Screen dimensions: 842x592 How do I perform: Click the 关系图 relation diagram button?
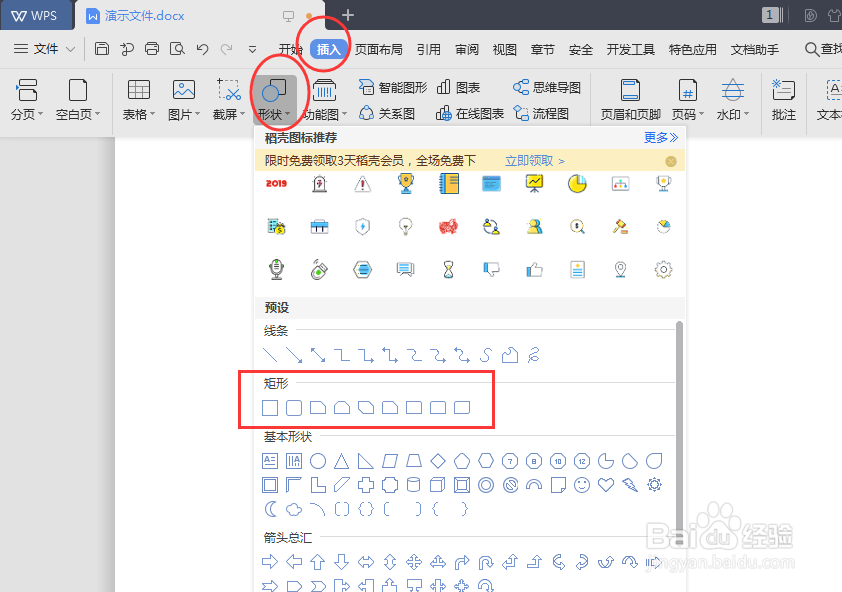coord(387,113)
